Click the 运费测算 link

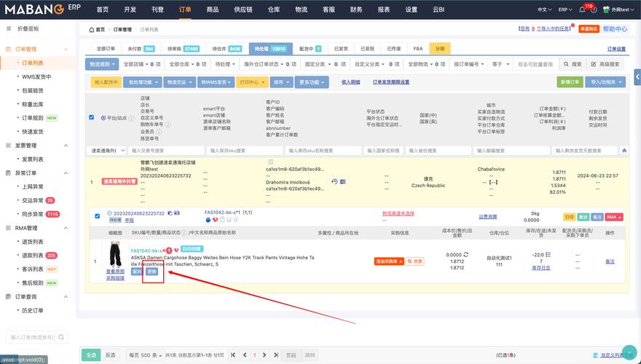click(488, 217)
